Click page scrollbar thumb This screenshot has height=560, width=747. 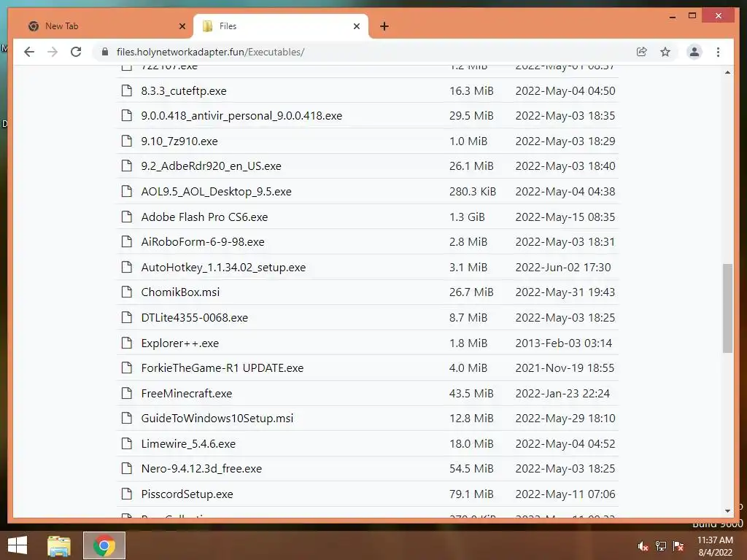coord(727,308)
